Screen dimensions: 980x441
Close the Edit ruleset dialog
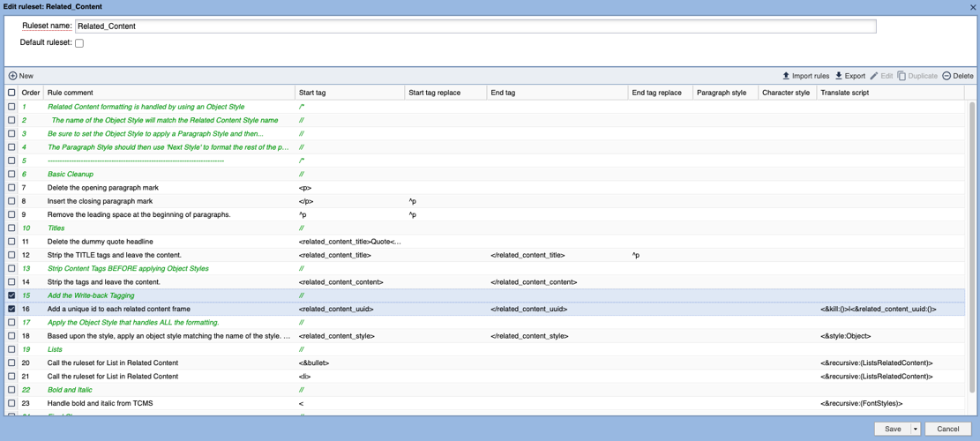pos(973,7)
